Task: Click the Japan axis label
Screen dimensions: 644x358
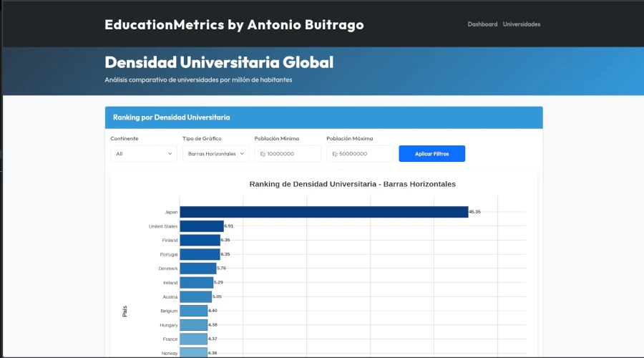Action: click(x=171, y=212)
